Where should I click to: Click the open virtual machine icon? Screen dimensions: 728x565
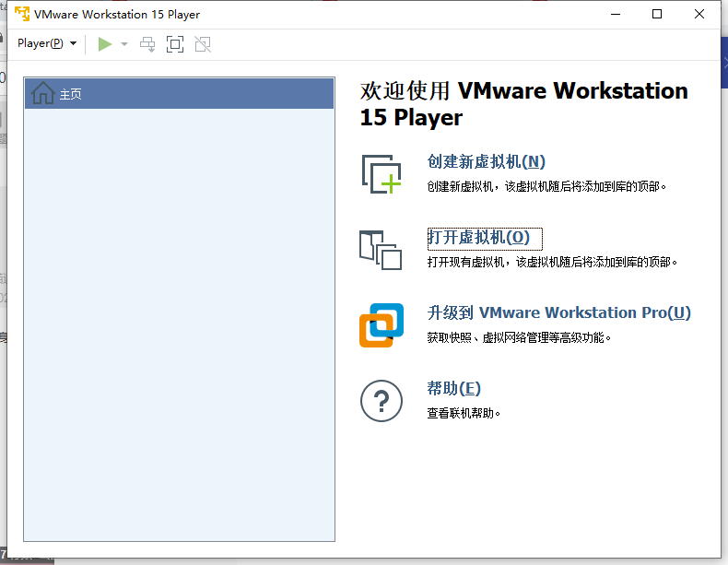tap(381, 250)
